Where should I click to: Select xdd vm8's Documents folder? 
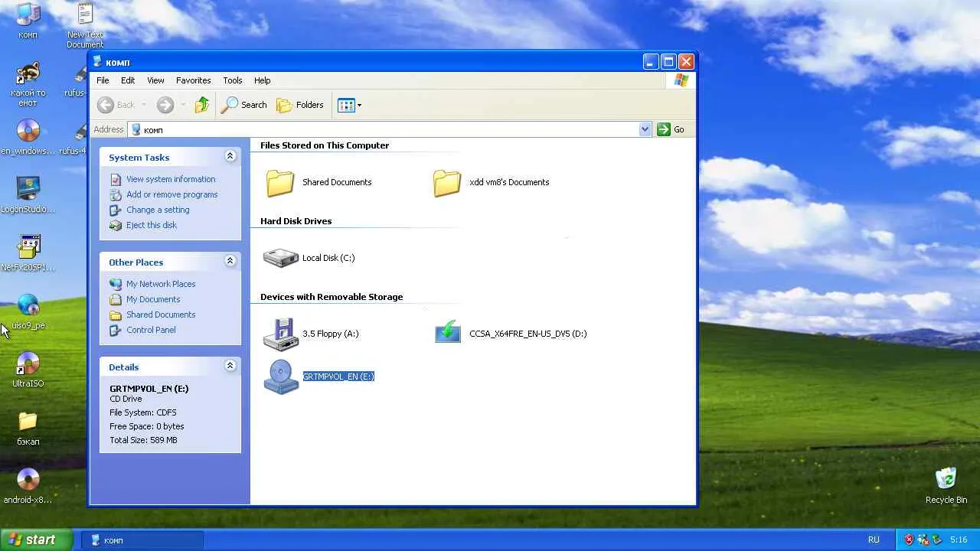click(491, 182)
